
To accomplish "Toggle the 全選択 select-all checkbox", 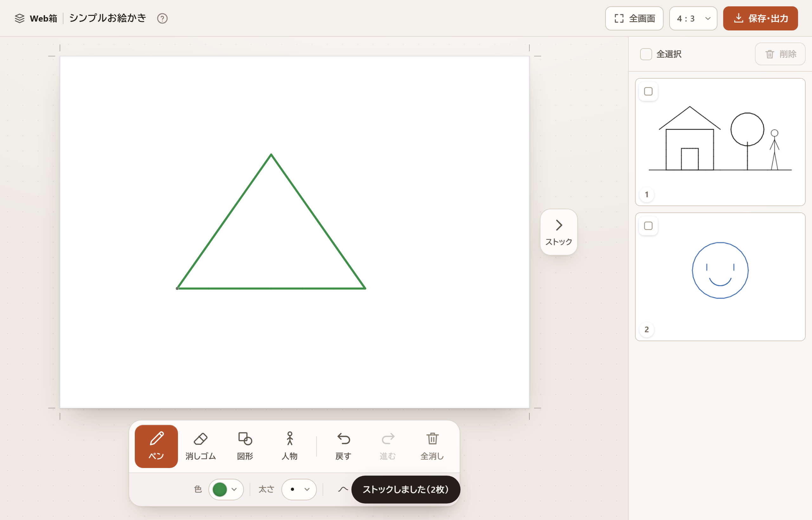I will pyautogui.click(x=646, y=54).
